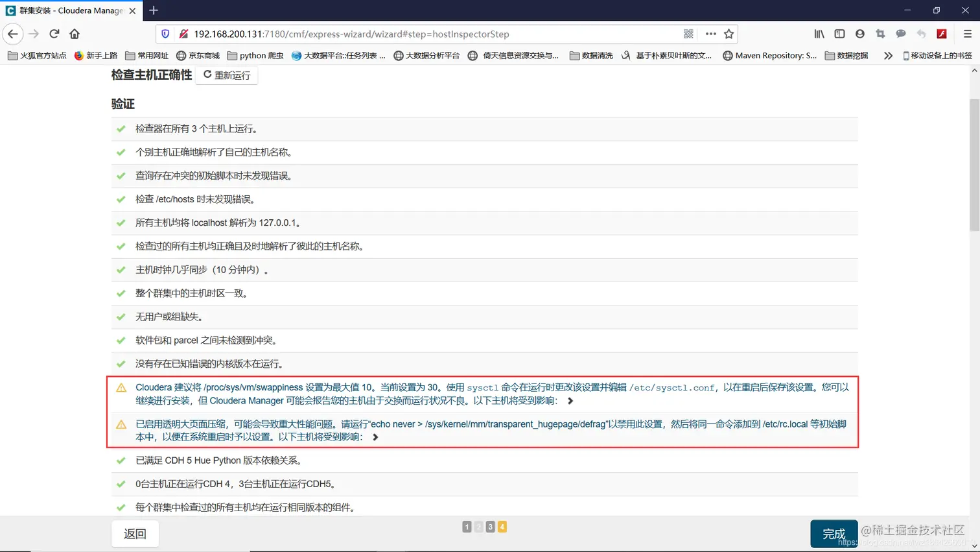
Task: Open 大数据分析平台 bookmark
Action: 427,56
